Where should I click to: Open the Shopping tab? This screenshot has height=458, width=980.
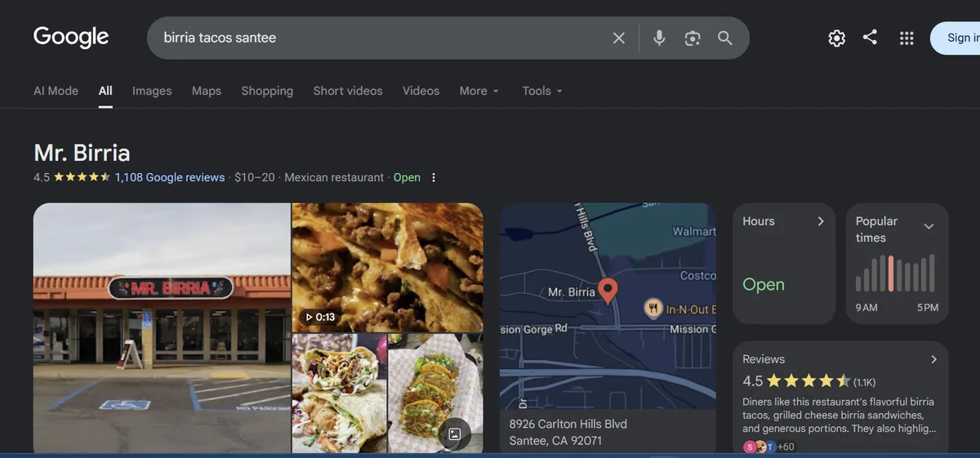(267, 91)
